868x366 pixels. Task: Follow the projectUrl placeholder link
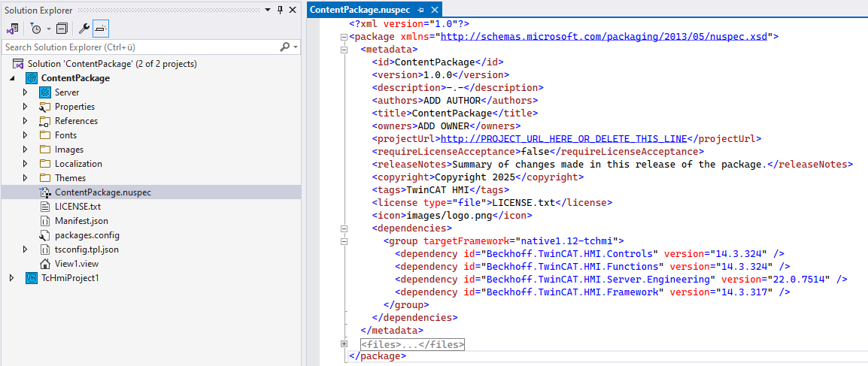pyautogui.click(x=564, y=138)
